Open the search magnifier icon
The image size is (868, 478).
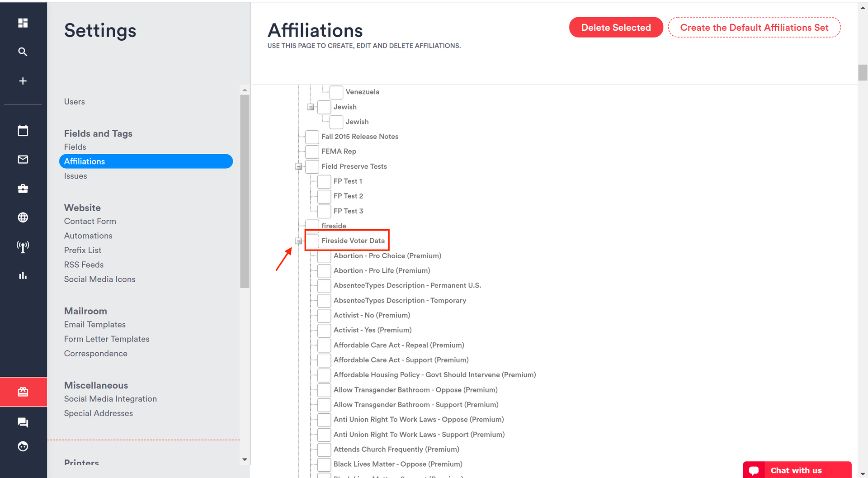coord(23,52)
